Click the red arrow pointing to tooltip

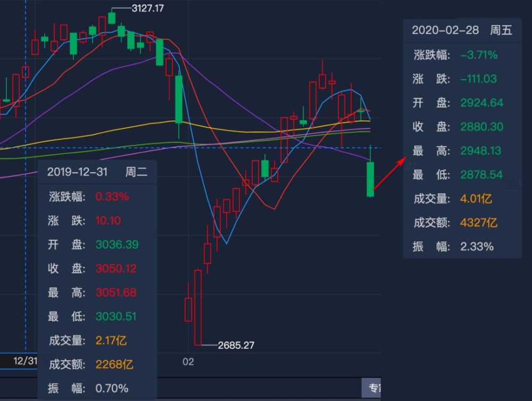389,173
